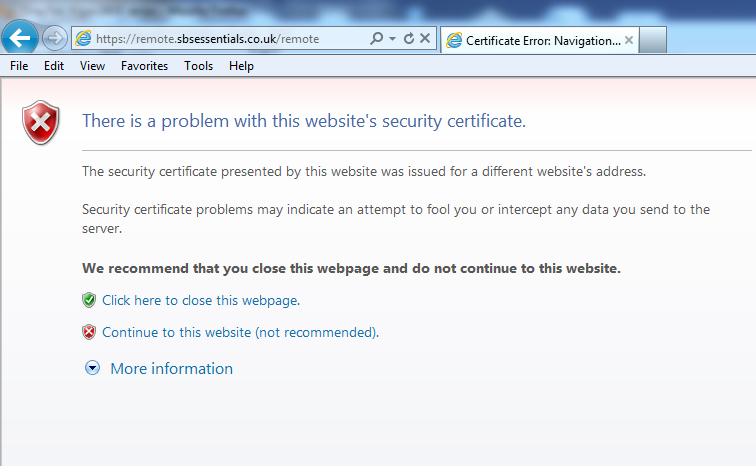Screen dimensions: 756x466
Task: Click 'Click here to close this webpage' link
Action: click(x=201, y=300)
